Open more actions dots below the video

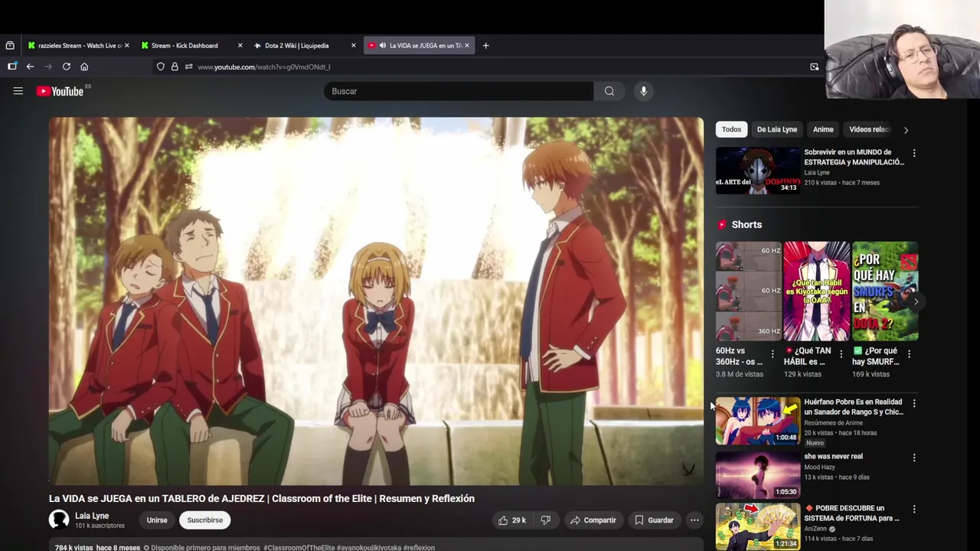click(x=694, y=520)
